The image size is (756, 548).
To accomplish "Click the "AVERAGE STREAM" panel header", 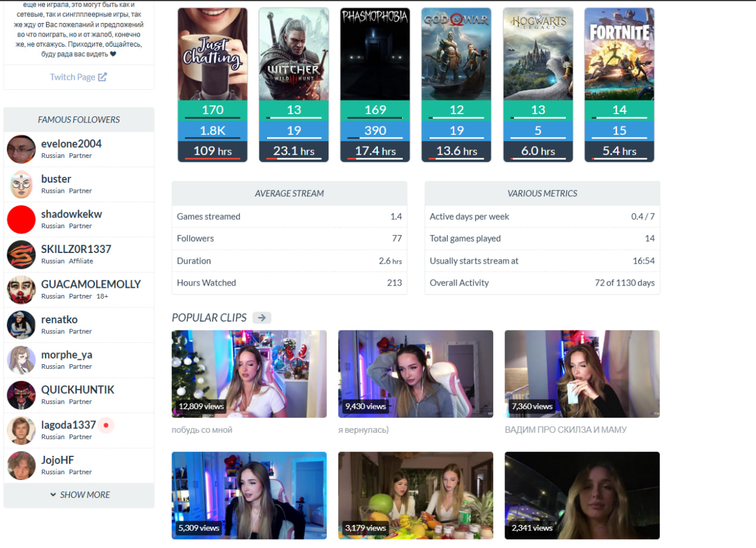I will [289, 193].
